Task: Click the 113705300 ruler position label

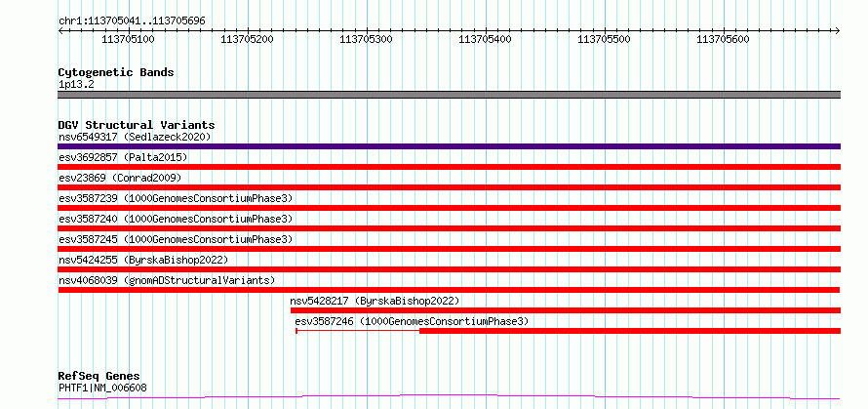Action: (x=366, y=39)
